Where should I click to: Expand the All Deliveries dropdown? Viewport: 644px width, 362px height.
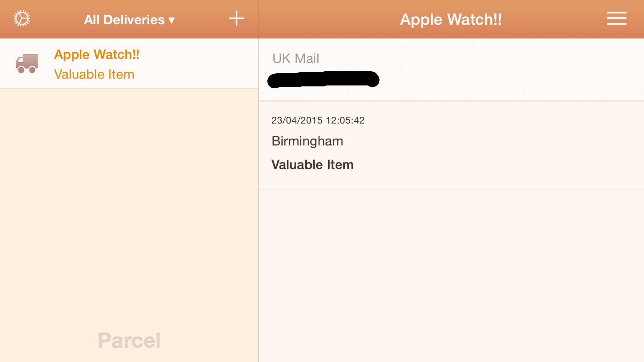[129, 20]
